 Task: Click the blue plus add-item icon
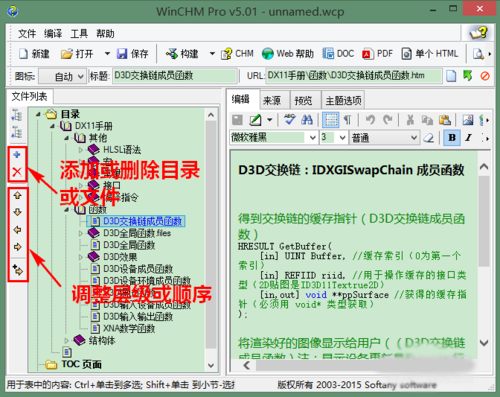click(x=17, y=155)
